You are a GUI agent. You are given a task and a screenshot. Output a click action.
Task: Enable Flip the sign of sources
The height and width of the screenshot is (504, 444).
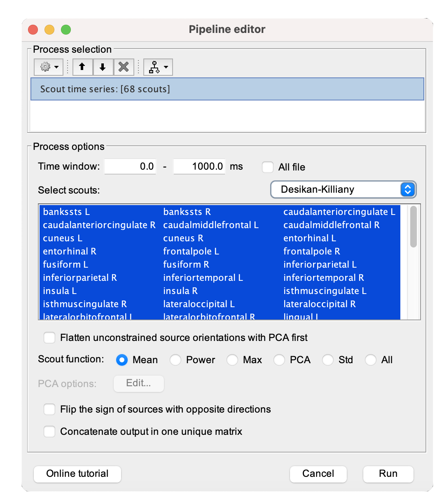click(x=49, y=410)
